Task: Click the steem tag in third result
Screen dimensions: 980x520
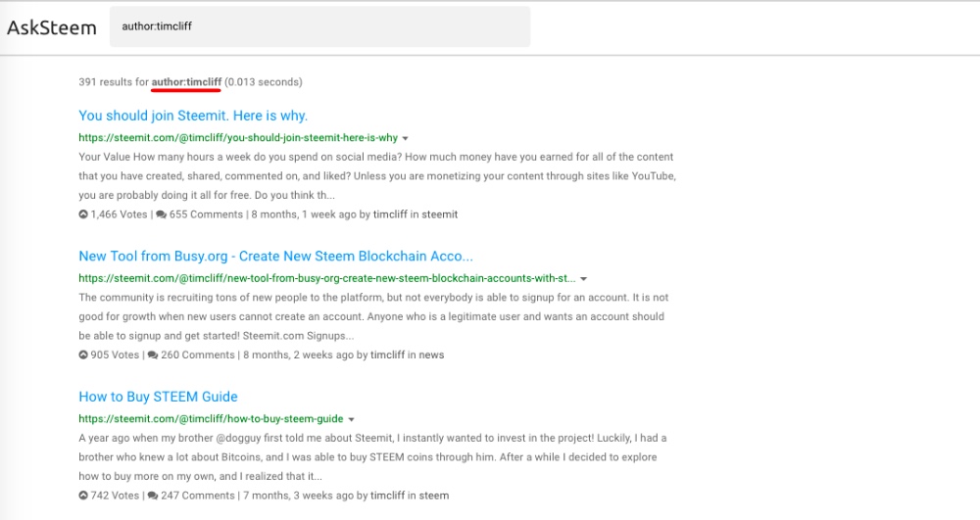Action: (x=434, y=496)
